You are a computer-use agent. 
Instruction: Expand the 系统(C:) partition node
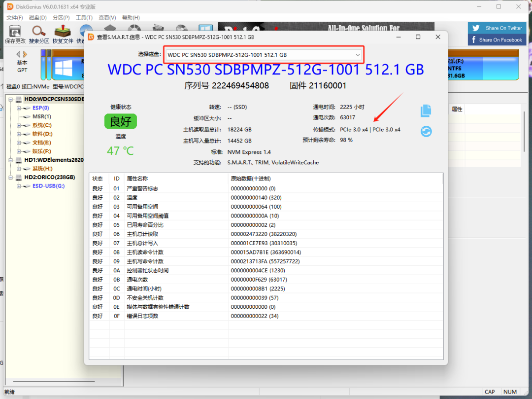[19, 125]
